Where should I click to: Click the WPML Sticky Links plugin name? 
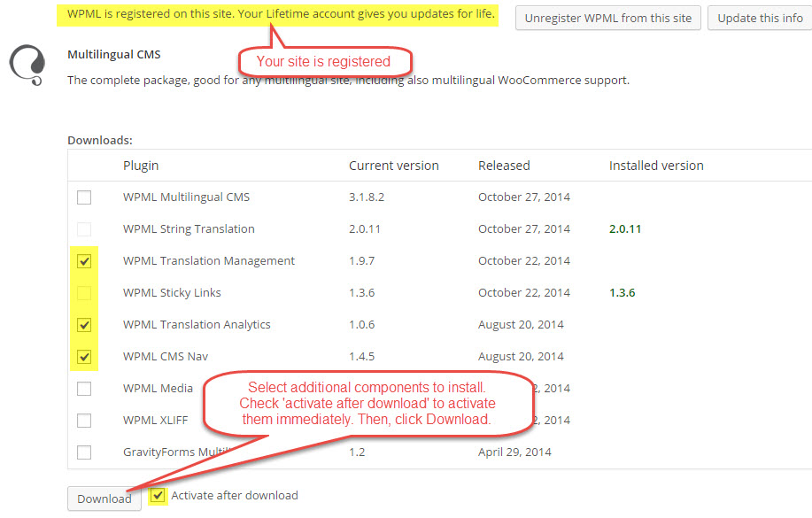(x=172, y=293)
